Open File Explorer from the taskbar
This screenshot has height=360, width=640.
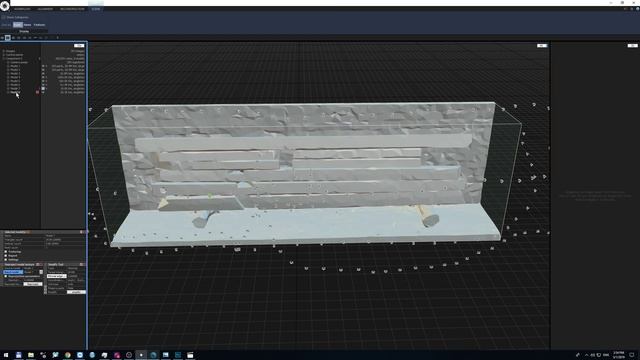pyautogui.click(x=31, y=355)
